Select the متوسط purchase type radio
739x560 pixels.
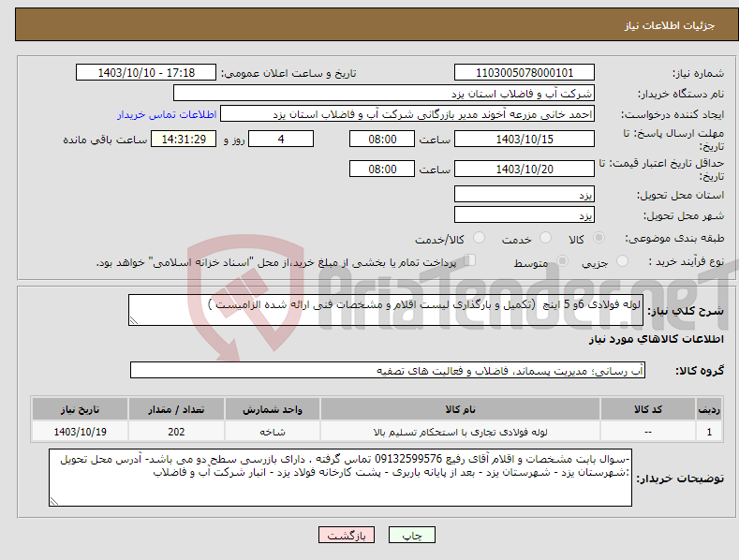(x=562, y=260)
